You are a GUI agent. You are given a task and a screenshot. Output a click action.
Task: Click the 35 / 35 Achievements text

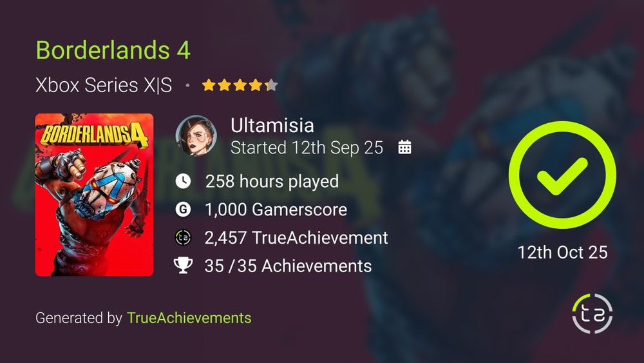coord(288,266)
